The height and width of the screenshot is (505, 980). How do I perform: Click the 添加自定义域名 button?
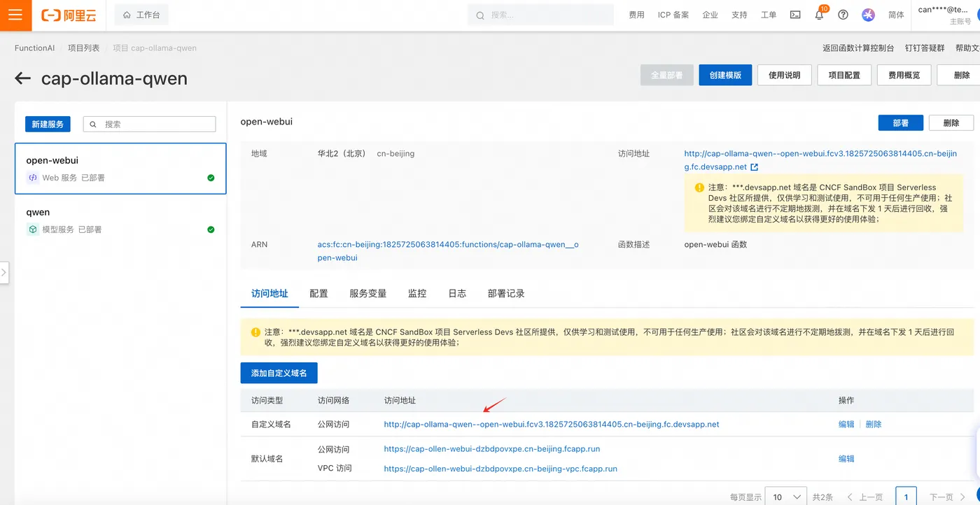[x=279, y=373]
